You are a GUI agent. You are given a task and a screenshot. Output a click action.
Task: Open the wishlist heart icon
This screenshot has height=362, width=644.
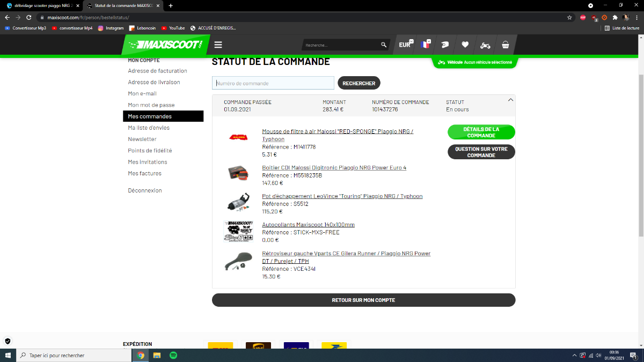tap(465, 45)
